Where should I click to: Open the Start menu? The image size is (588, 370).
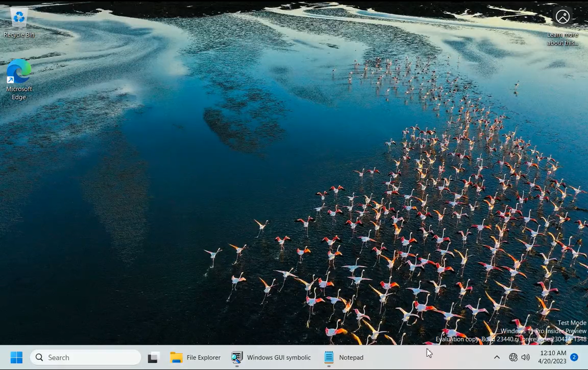click(x=16, y=357)
